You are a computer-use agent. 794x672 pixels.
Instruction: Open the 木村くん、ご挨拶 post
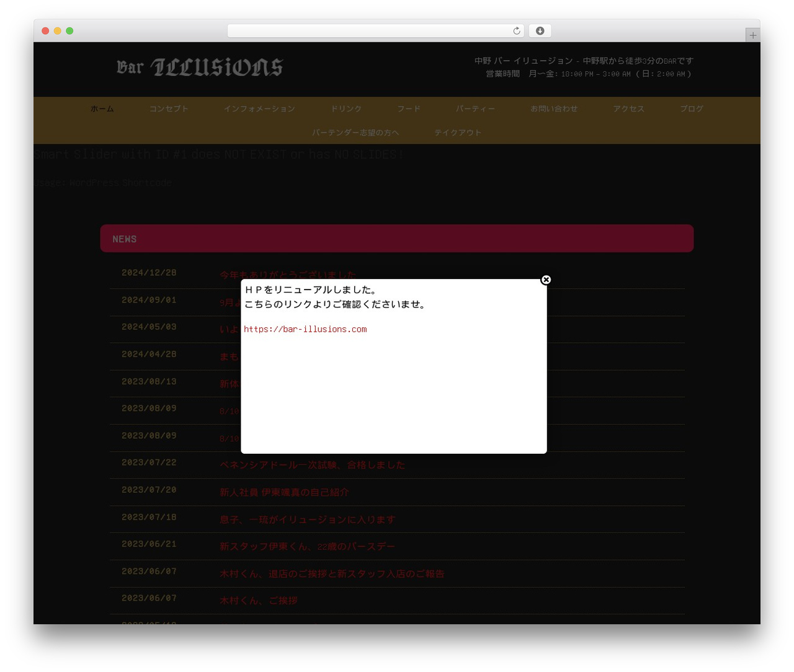[259, 600]
